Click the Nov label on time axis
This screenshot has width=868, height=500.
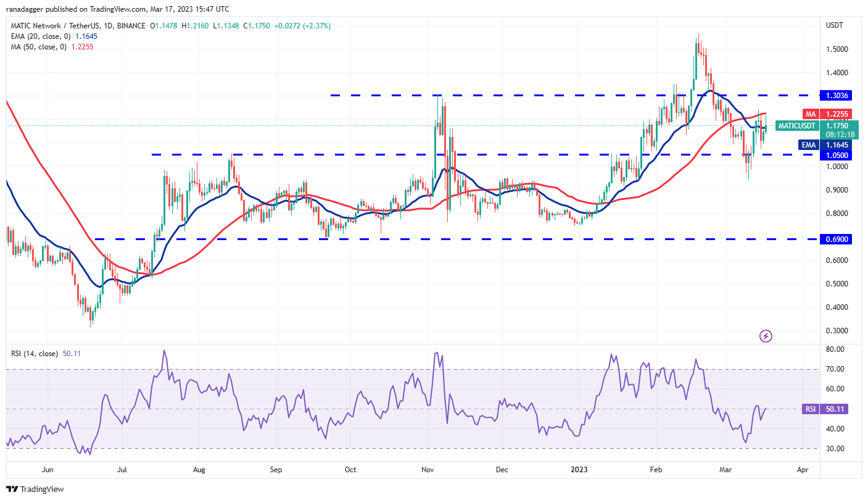coord(428,469)
